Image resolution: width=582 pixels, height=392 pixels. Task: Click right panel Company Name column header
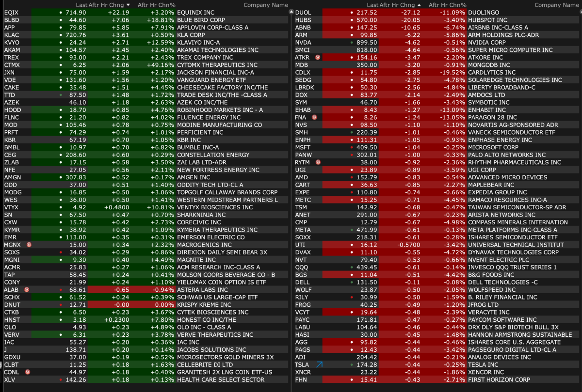tap(556, 5)
